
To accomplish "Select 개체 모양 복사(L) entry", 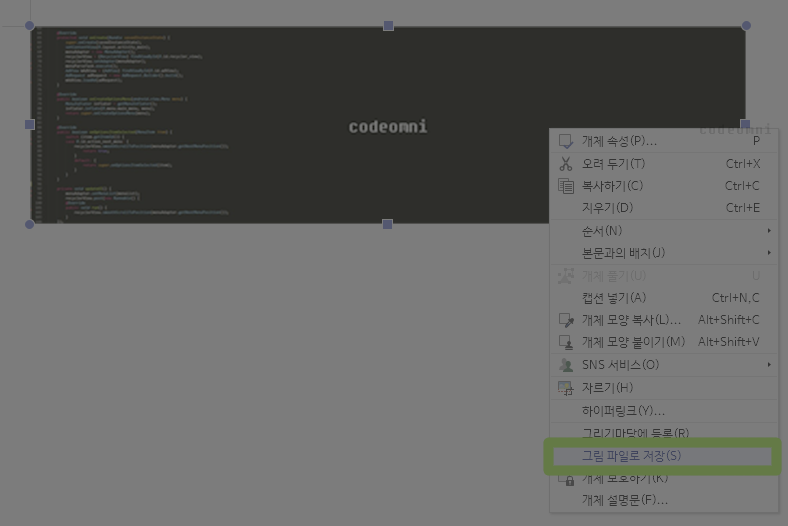I will 664,320.
